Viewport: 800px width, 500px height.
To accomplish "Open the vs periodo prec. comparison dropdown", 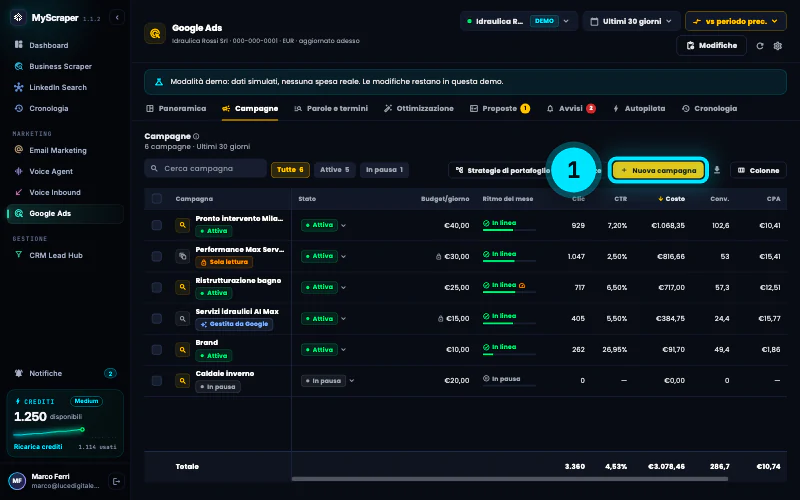I will (735, 21).
